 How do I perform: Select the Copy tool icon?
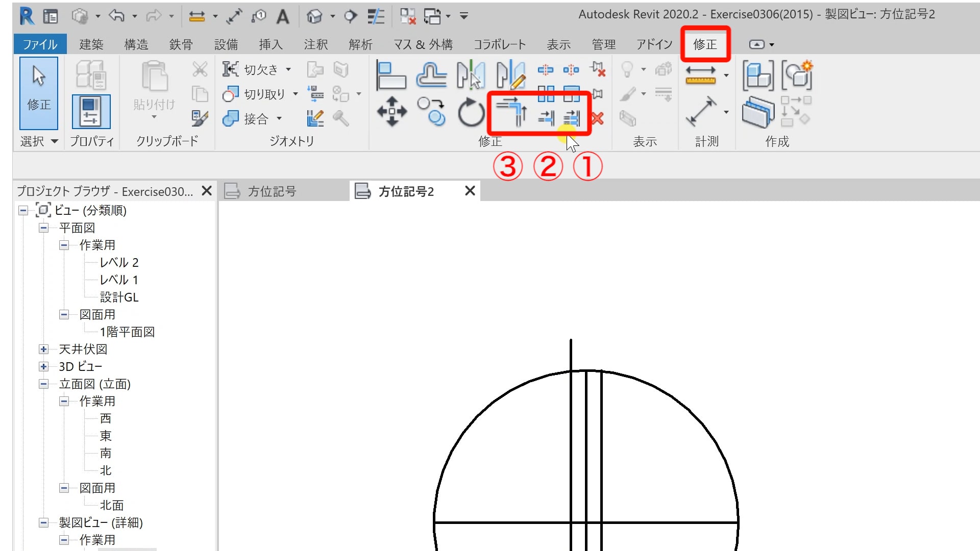pyautogui.click(x=431, y=111)
